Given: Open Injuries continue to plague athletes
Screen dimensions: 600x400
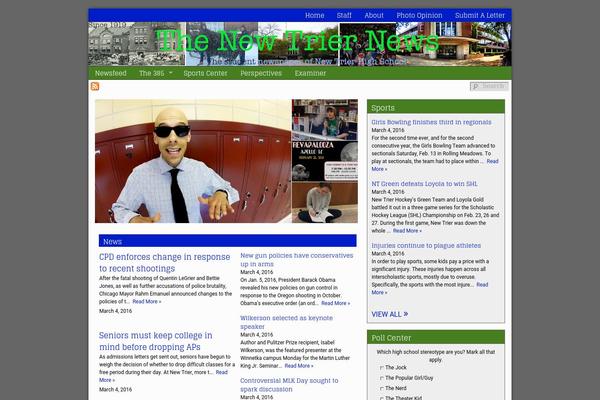Looking at the screenshot, I should (426, 246).
